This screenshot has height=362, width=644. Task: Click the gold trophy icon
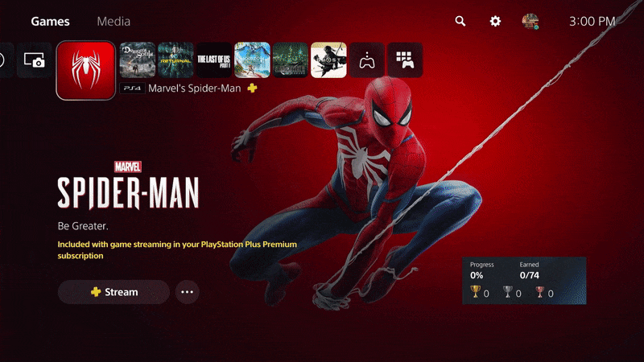[x=475, y=292]
